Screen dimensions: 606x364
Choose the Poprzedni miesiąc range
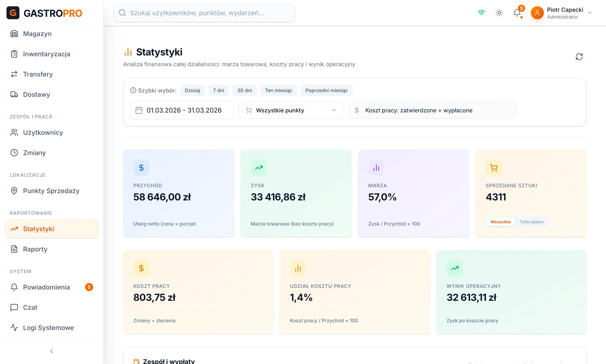326,90
